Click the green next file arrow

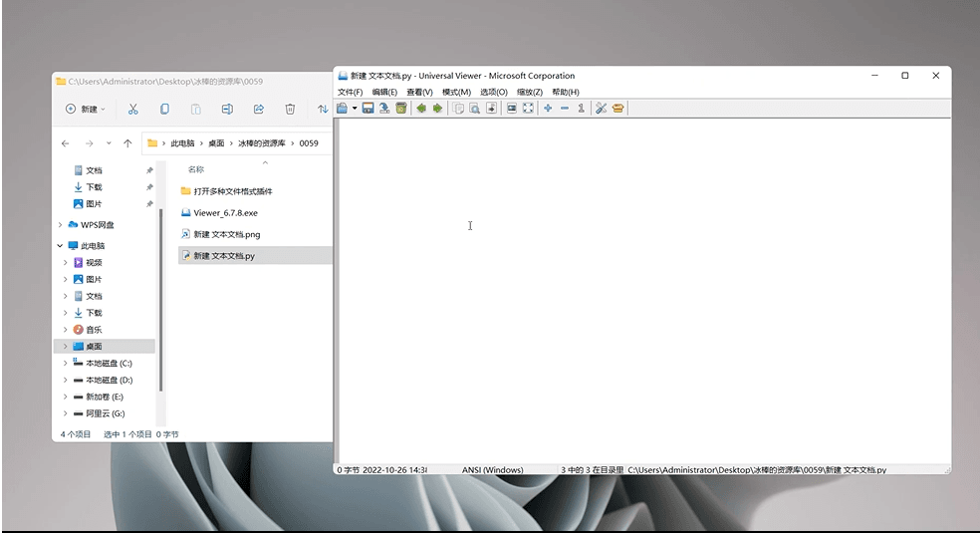pos(437,108)
